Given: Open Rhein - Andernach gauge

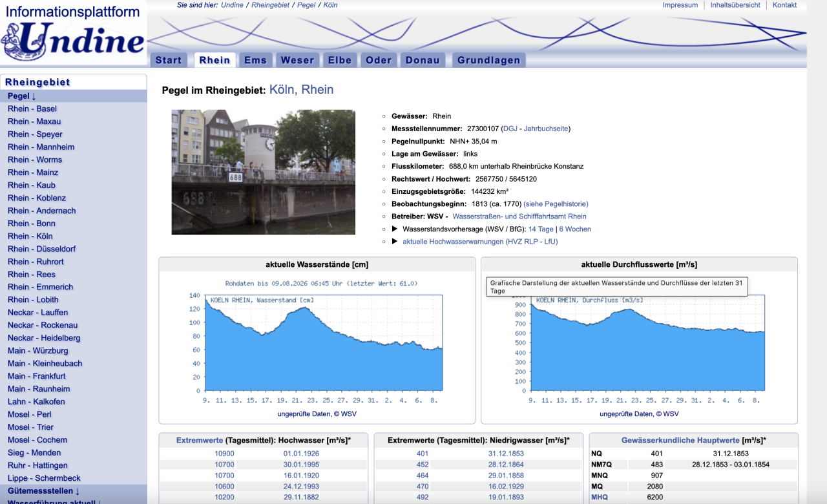Looking at the screenshot, I should (x=42, y=211).
